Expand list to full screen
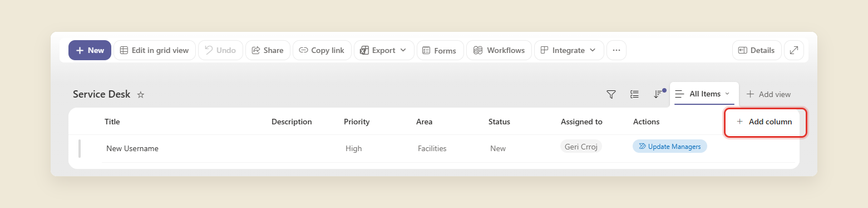Viewport: 868px width, 208px height. (x=794, y=50)
